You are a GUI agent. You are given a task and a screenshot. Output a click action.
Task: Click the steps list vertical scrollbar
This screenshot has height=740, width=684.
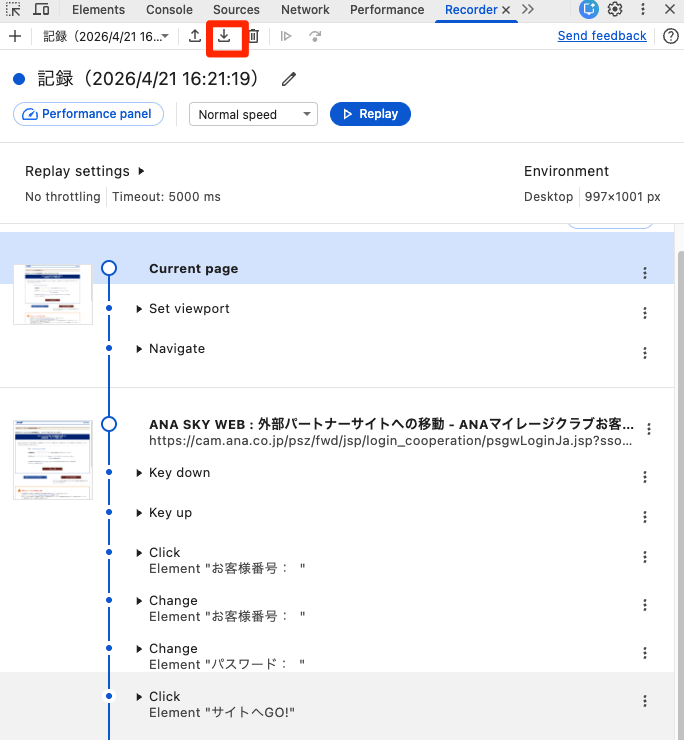(680, 496)
